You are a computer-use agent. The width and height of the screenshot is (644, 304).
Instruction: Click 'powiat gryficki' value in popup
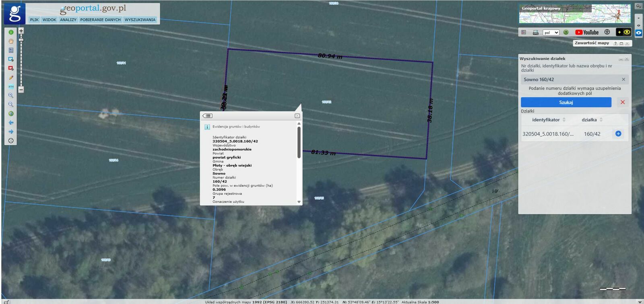(227, 158)
